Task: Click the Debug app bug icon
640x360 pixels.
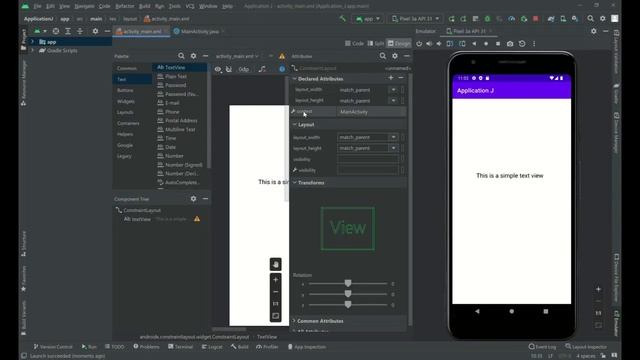Action: tap(487, 19)
